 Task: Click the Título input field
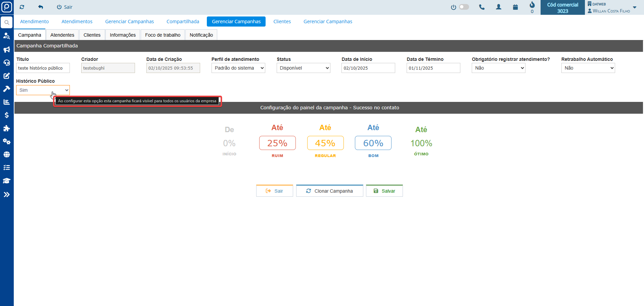coord(43,68)
